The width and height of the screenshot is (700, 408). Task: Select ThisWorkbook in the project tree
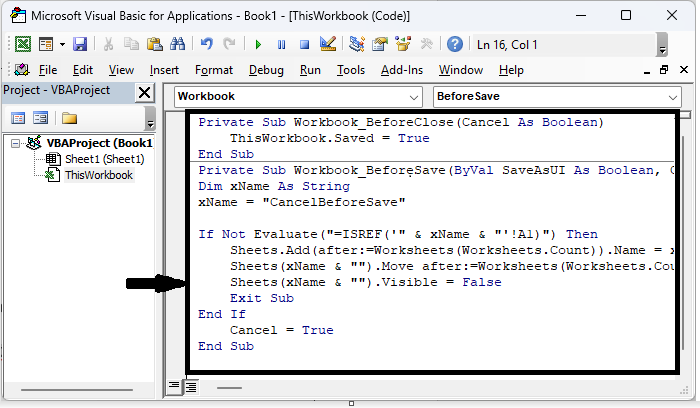(x=99, y=175)
